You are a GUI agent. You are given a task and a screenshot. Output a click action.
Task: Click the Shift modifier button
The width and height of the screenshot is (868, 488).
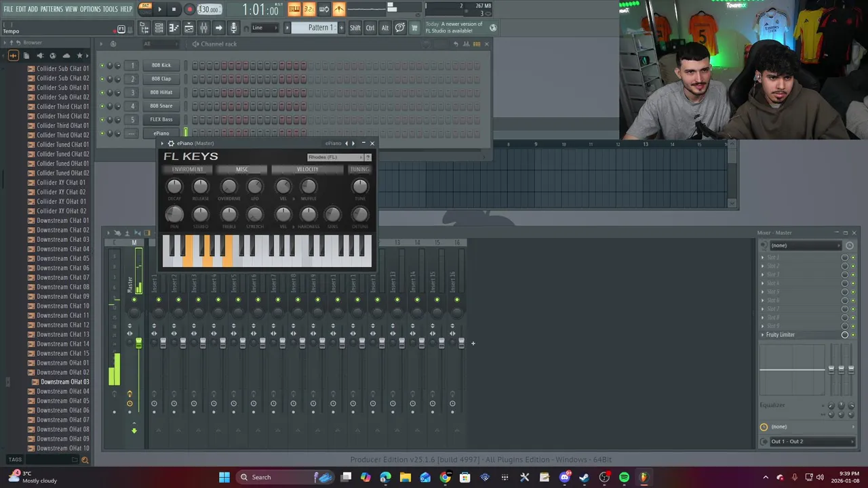[355, 28]
